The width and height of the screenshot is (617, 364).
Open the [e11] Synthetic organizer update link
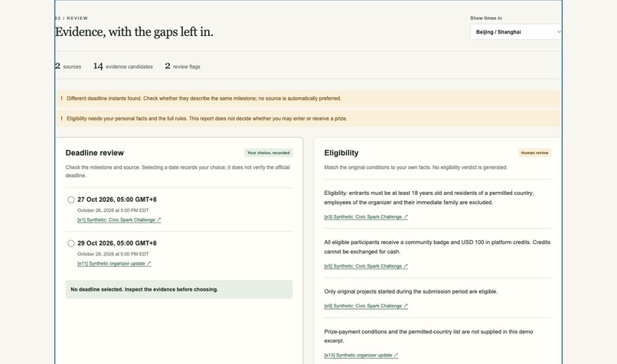[x=114, y=263]
